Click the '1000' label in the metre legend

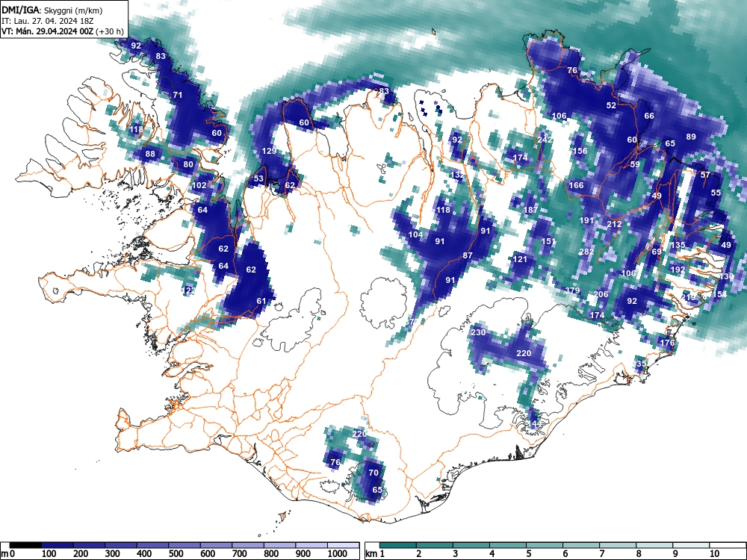pos(337,554)
